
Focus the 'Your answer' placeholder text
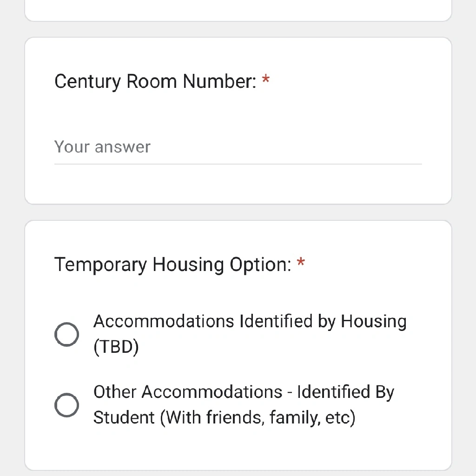[x=102, y=147]
